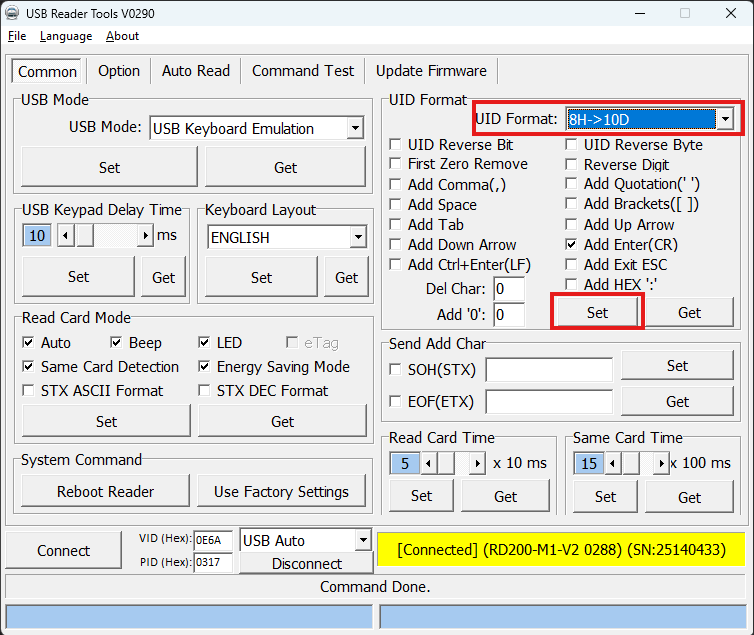The width and height of the screenshot is (754, 635).
Task: Toggle the Beep checkbox
Action: coord(117,343)
